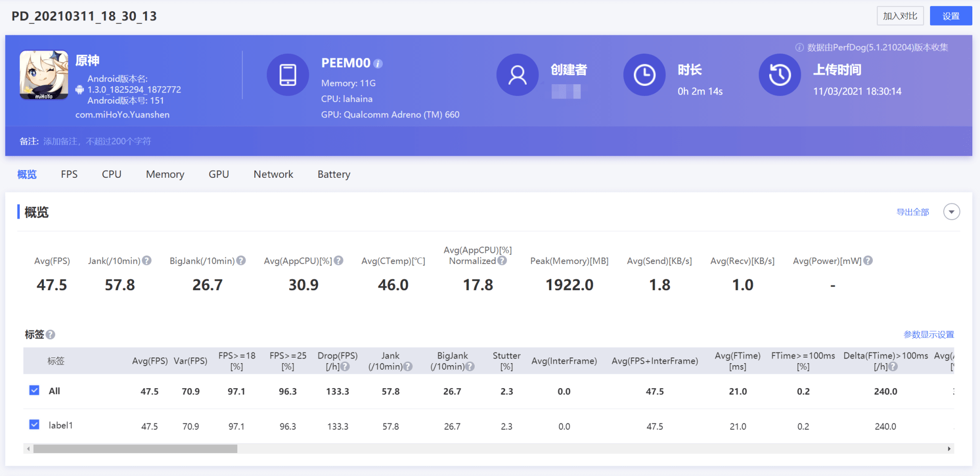Viewport: 980px width, 476px height.
Task: Click the PerfDog version info icon
Action: [x=799, y=47]
